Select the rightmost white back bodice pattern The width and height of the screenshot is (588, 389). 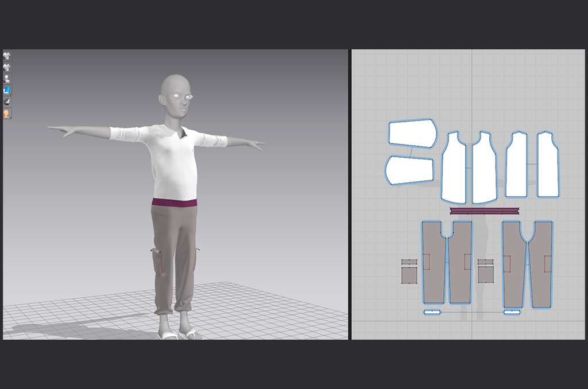point(548,165)
